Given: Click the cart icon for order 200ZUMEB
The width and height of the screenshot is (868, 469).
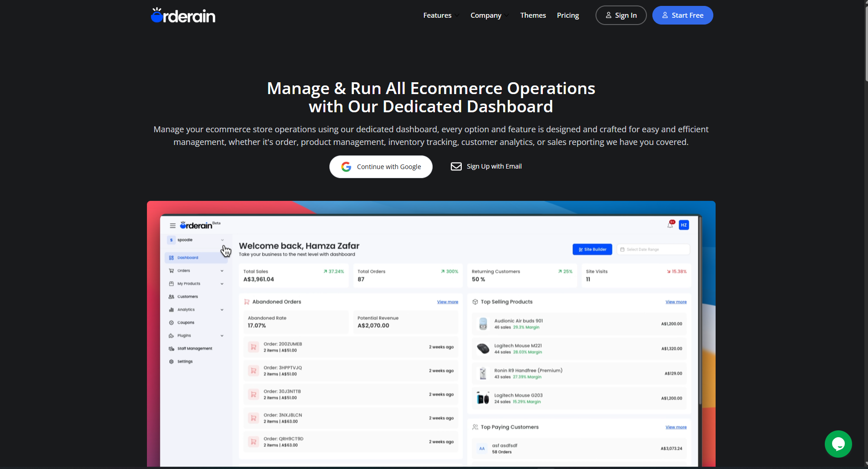Looking at the screenshot, I should [253, 347].
